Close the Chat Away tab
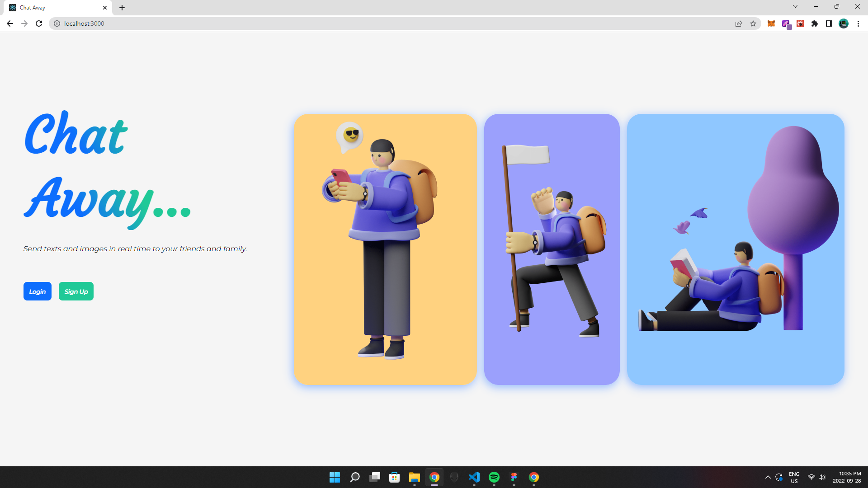Viewport: 868px width, 488px height. tap(105, 8)
